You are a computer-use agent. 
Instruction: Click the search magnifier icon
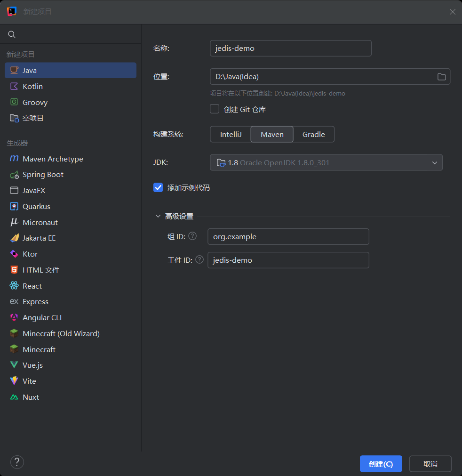[12, 34]
